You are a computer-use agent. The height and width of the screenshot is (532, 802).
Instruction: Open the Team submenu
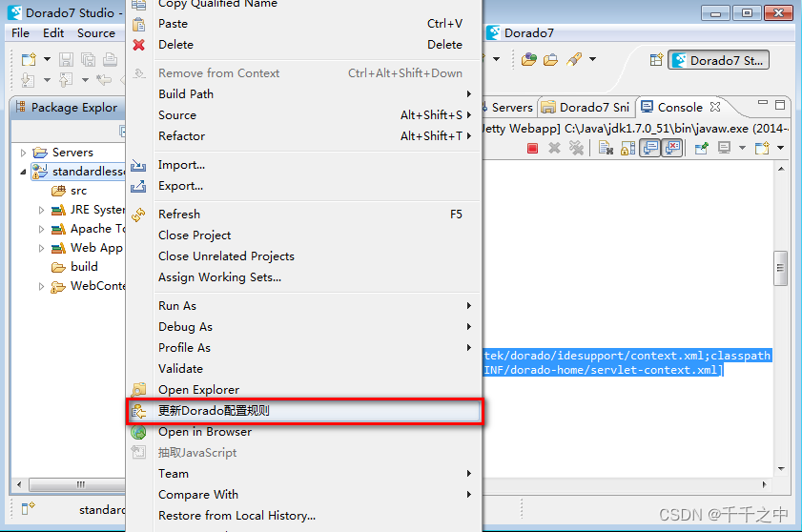point(304,474)
